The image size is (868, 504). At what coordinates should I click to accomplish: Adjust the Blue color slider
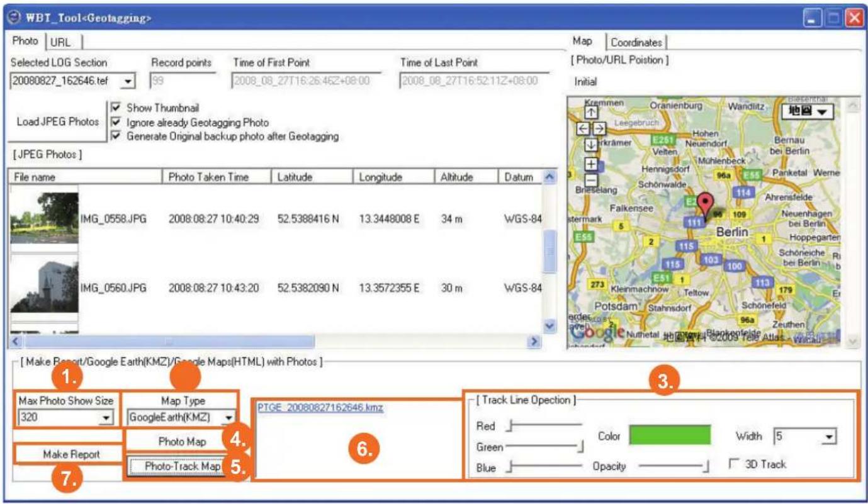point(545,467)
